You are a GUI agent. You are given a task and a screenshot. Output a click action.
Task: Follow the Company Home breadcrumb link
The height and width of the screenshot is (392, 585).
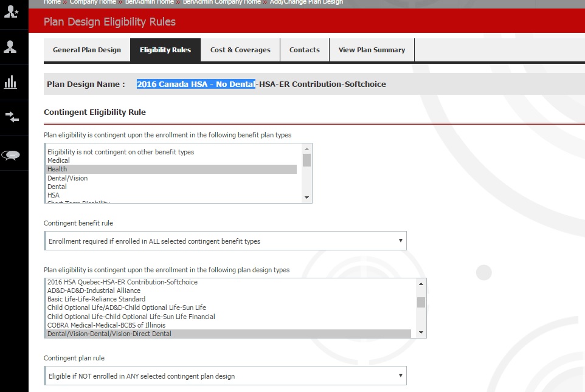(x=93, y=2)
